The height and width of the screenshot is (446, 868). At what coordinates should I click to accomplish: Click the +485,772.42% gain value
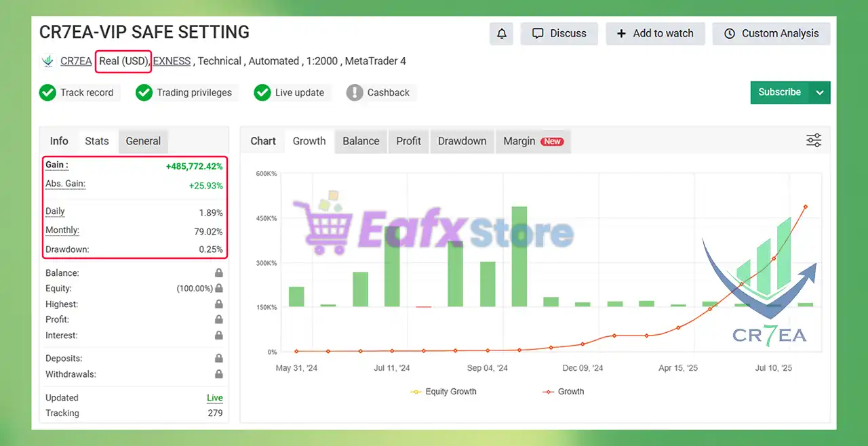point(194,166)
